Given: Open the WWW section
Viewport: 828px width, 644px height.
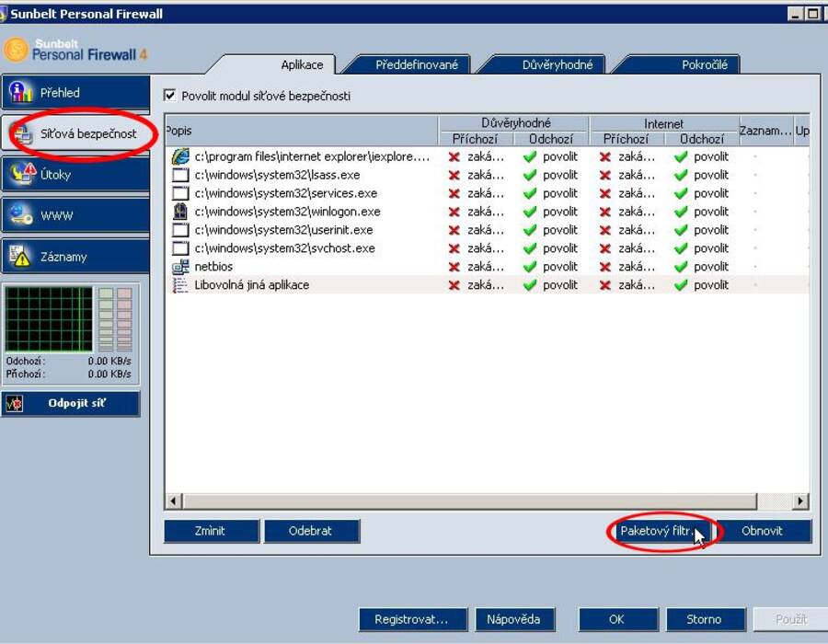Looking at the screenshot, I should (75, 215).
